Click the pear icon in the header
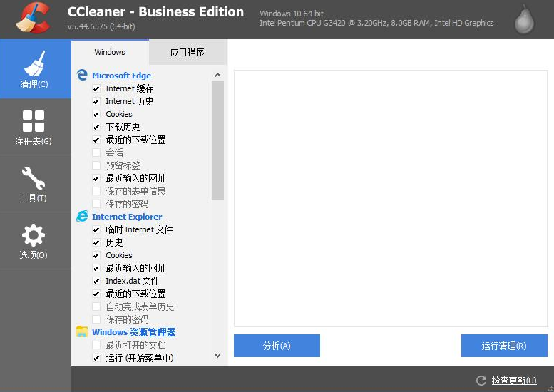Image resolution: width=554 pixels, height=392 pixels. [524, 19]
